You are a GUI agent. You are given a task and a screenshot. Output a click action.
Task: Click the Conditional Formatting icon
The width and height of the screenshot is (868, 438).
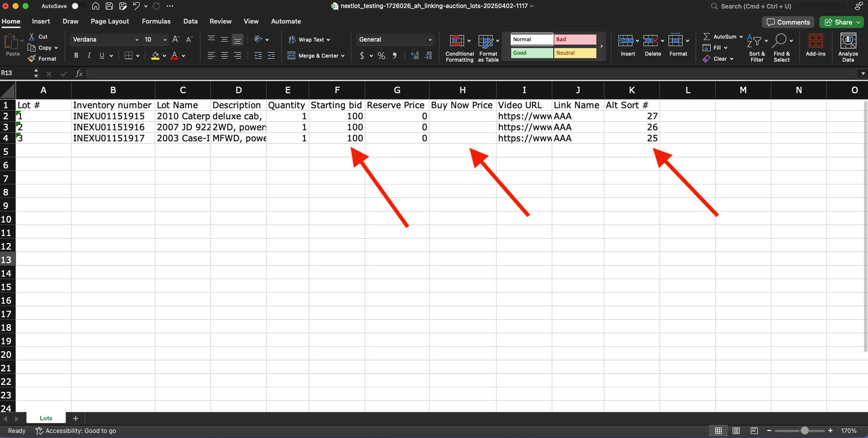pos(457,41)
